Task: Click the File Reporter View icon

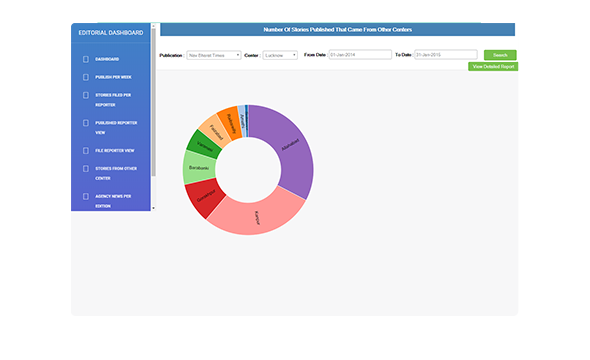Action: [x=86, y=150]
